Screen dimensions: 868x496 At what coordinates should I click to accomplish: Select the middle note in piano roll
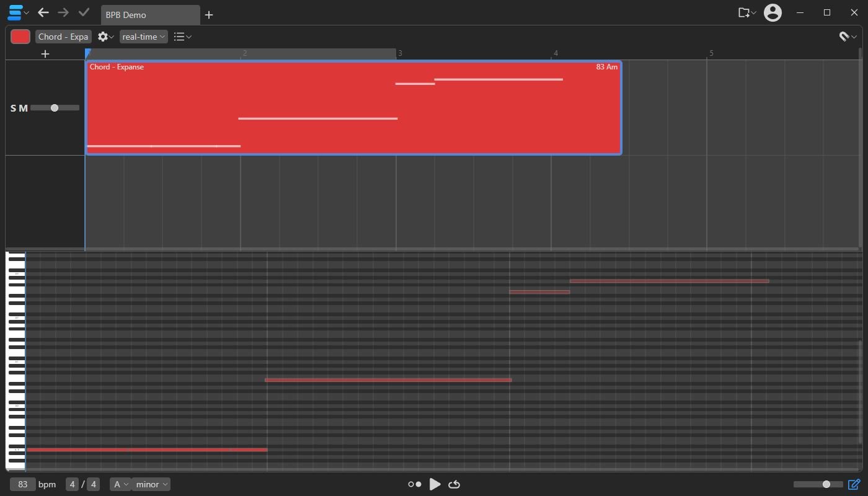coord(388,380)
